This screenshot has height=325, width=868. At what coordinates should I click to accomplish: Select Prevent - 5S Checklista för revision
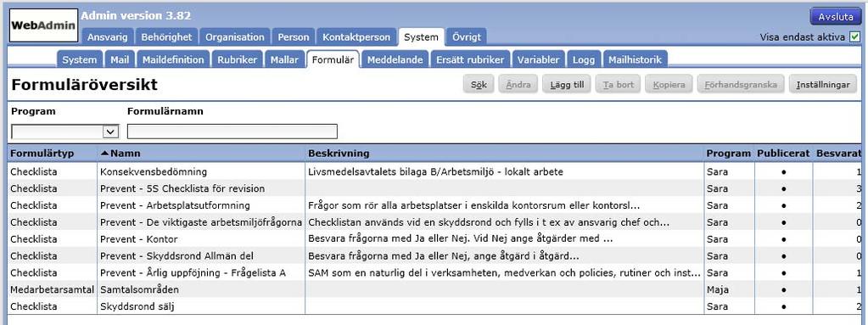pos(435,188)
